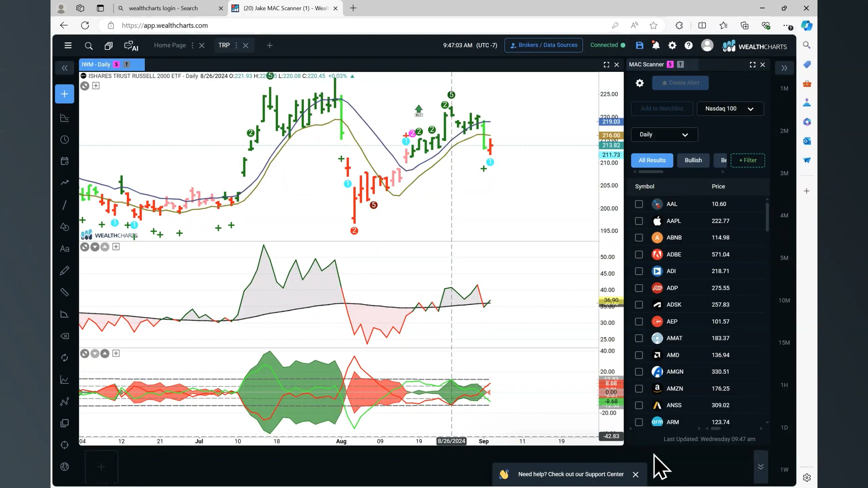The height and width of the screenshot is (488, 868).
Task: Expand the bottom indicator pane up arrow
Action: pyautogui.click(x=105, y=353)
